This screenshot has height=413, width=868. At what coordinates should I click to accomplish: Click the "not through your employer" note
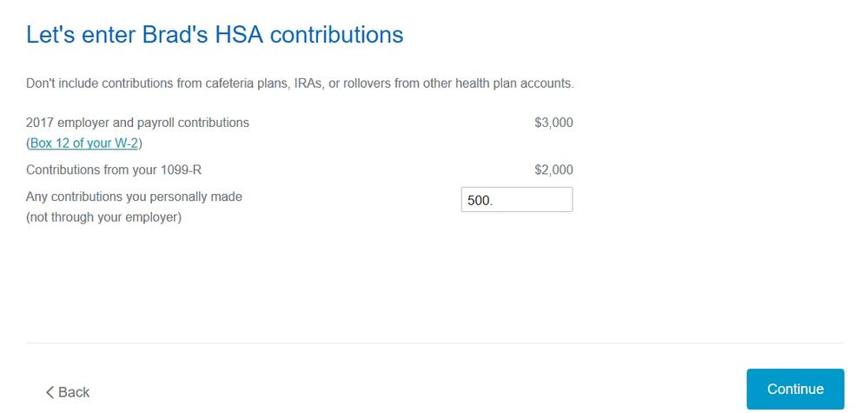pyautogui.click(x=103, y=217)
